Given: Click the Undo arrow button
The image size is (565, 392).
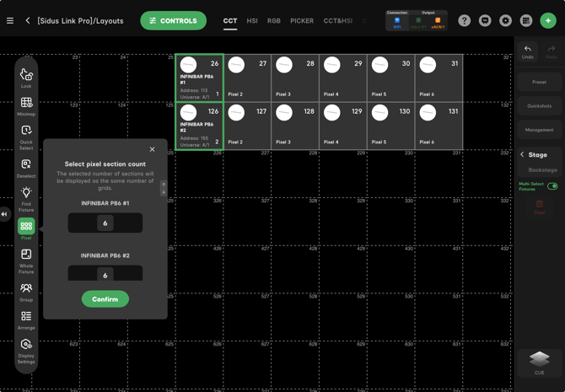Looking at the screenshot, I should pos(528,51).
